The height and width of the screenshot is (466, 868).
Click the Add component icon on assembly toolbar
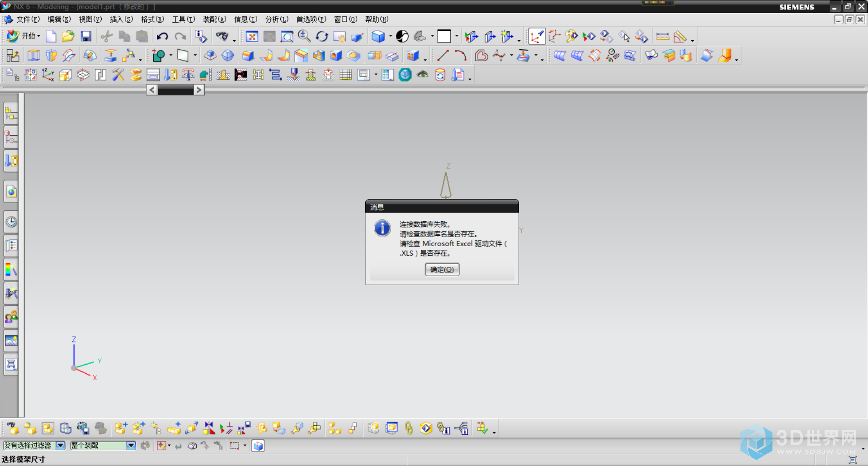(x=121, y=428)
